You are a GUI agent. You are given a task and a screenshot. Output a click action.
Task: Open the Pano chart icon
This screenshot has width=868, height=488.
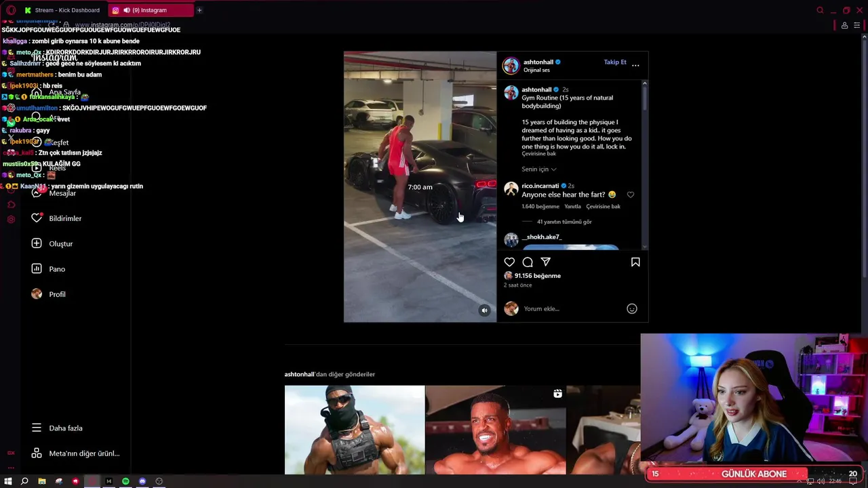tap(37, 269)
